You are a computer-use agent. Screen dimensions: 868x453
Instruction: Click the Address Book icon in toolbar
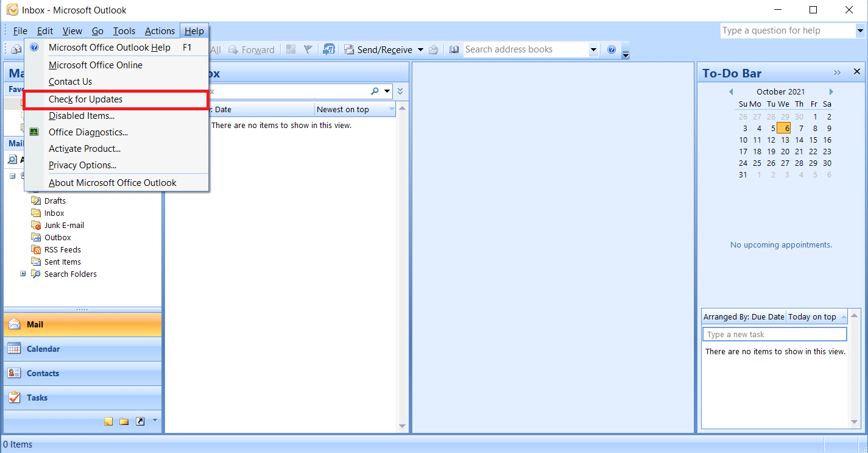pos(454,50)
